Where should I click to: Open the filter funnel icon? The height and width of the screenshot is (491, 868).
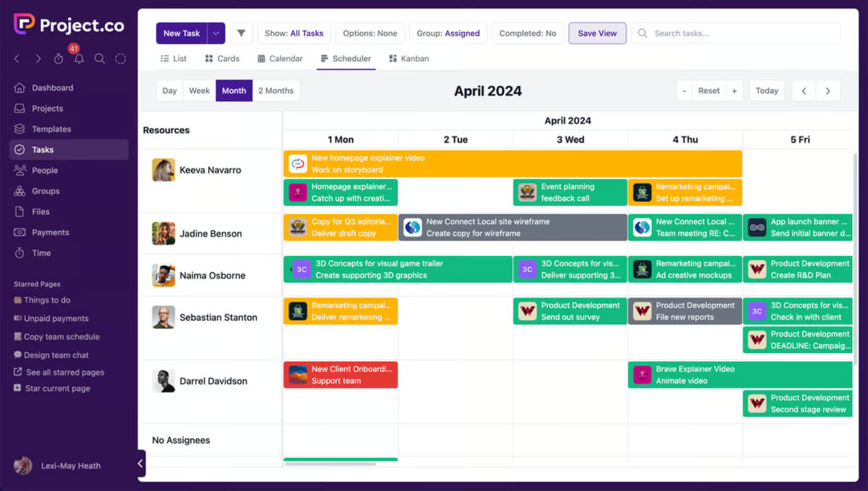pos(241,33)
